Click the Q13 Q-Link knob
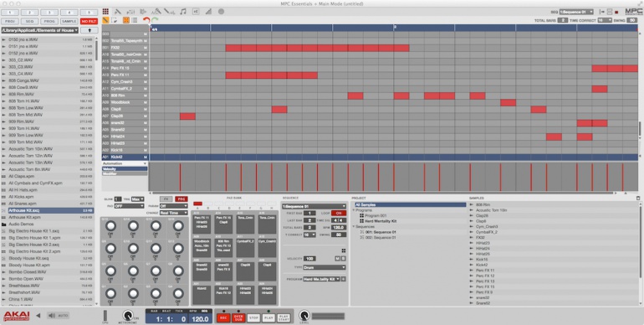 pos(110,225)
